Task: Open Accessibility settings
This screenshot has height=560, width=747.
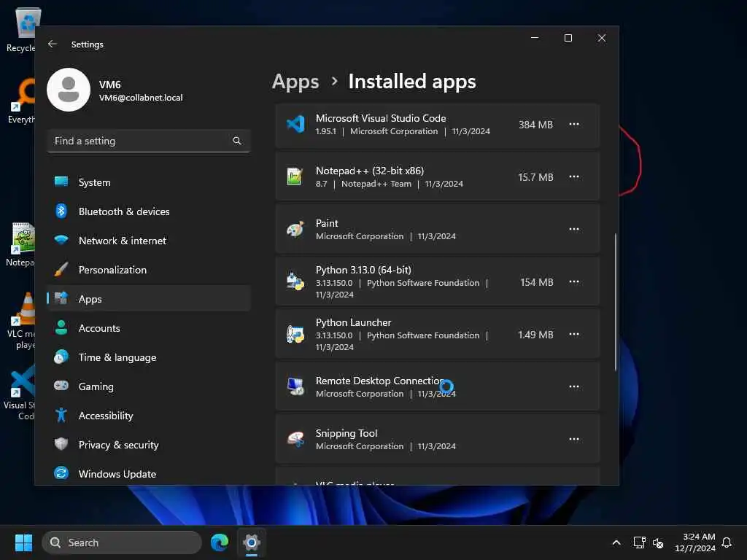Action: (149, 415)
